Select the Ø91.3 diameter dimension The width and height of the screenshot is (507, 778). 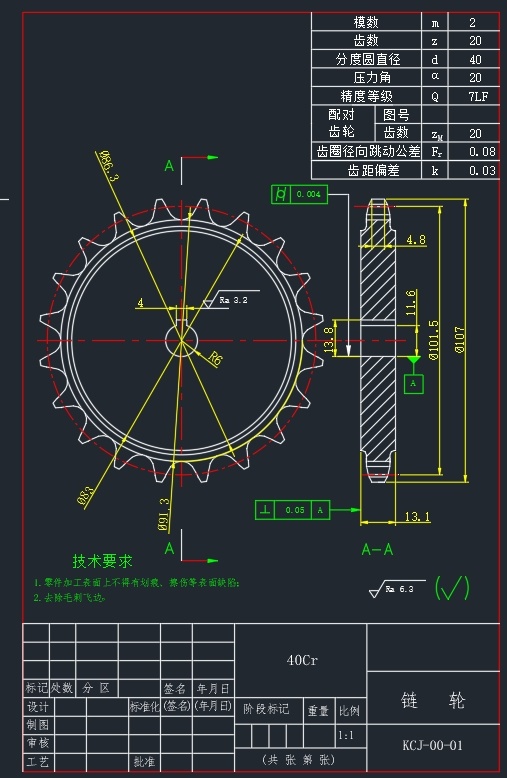click(x=163, y=514)
